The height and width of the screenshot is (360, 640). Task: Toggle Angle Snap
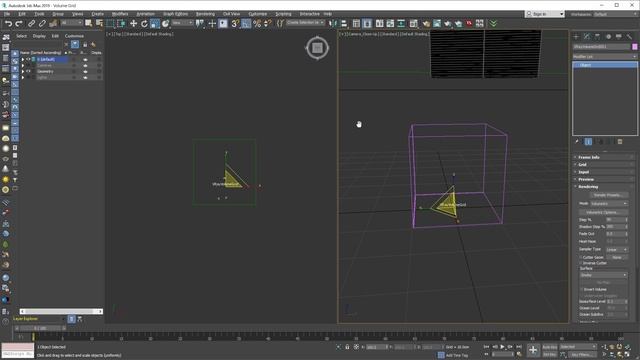click(246, 24)
